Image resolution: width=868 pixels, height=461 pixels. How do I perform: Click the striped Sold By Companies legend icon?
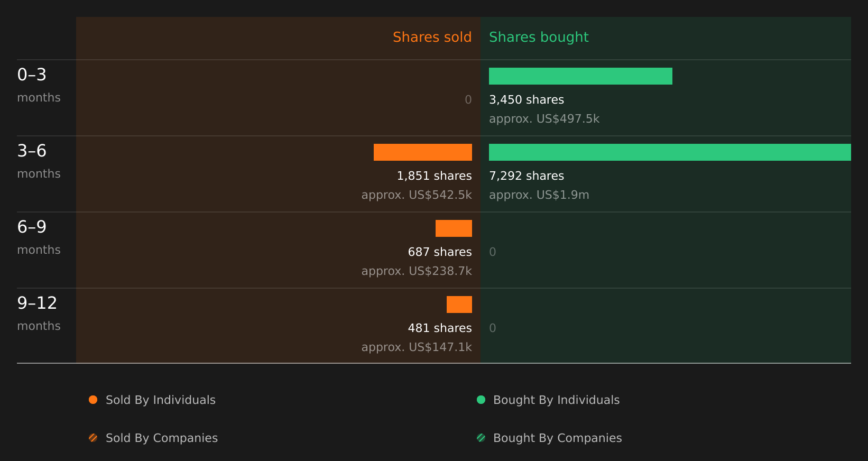pyautogui.click(x=93, y=438)
